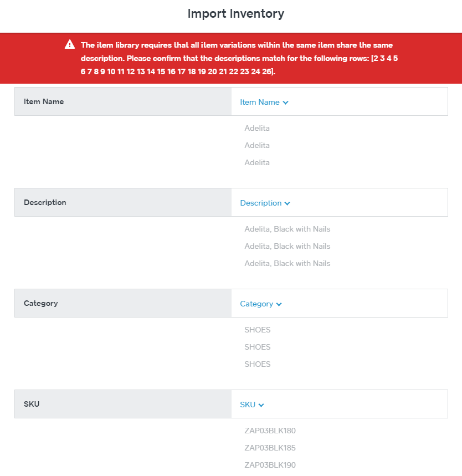
Task: Click the first Adelita item name preview
Action: point(257,128)
